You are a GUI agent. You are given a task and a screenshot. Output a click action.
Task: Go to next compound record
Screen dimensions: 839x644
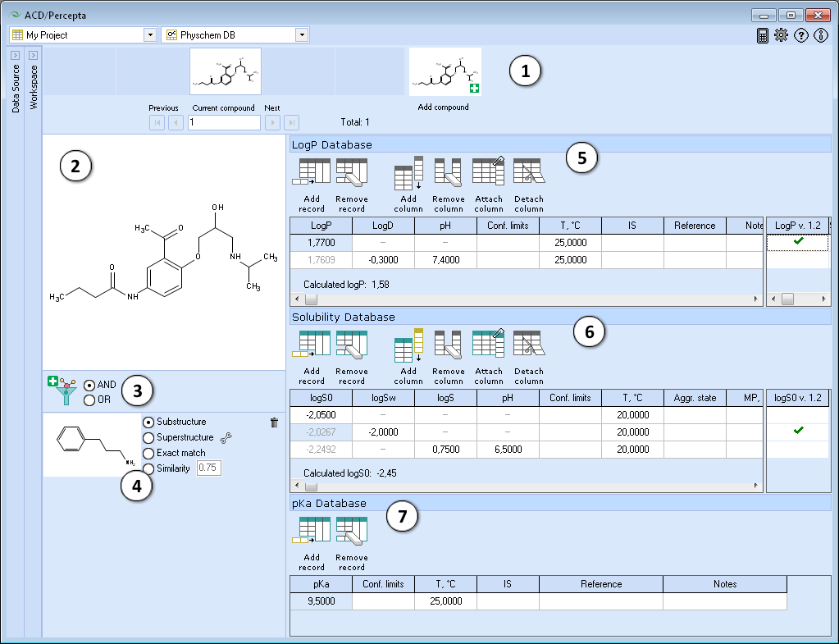tap(272, 122)
